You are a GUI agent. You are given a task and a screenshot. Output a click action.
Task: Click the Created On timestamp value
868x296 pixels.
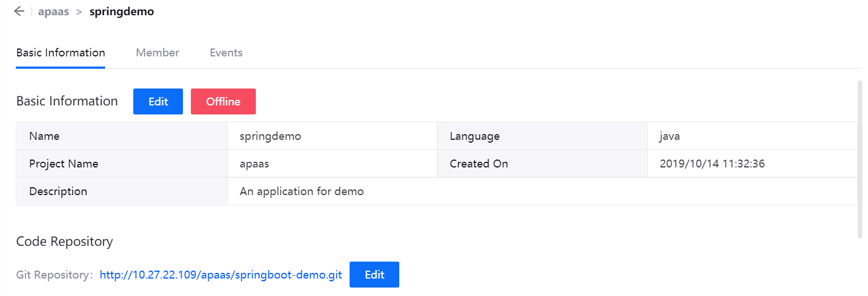(712, 164)
